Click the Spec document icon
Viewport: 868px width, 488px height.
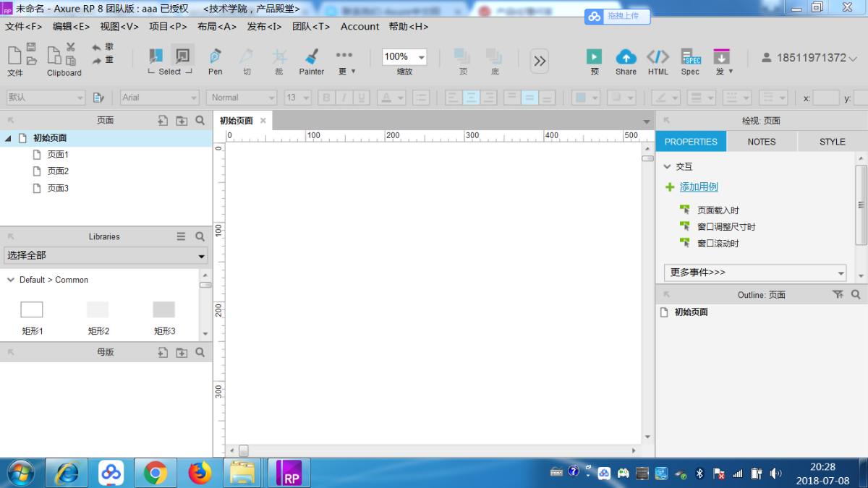[x=691, y=56]
